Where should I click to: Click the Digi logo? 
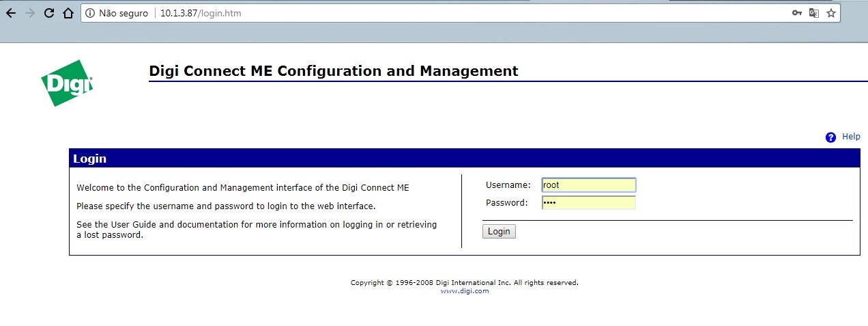point(66,83)
